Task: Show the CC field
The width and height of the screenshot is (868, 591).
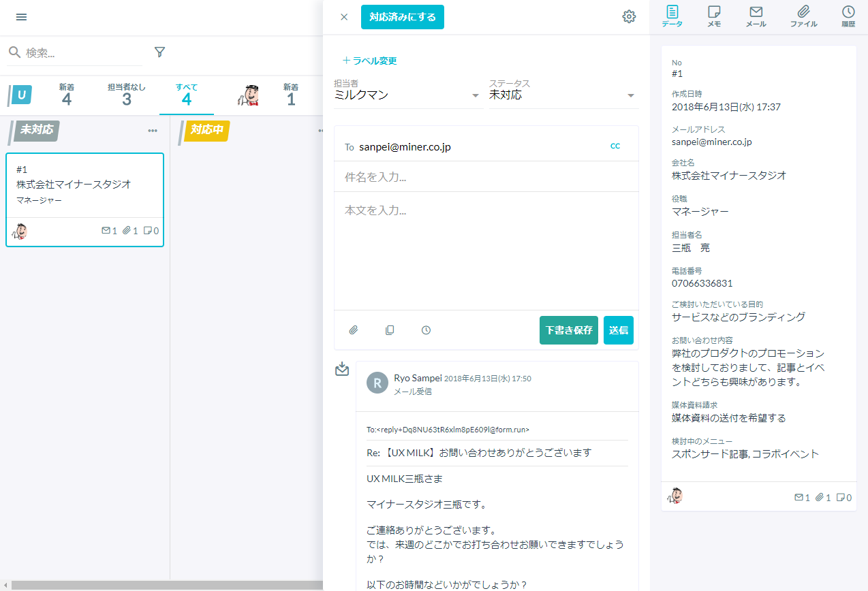Action: [615, 146]
